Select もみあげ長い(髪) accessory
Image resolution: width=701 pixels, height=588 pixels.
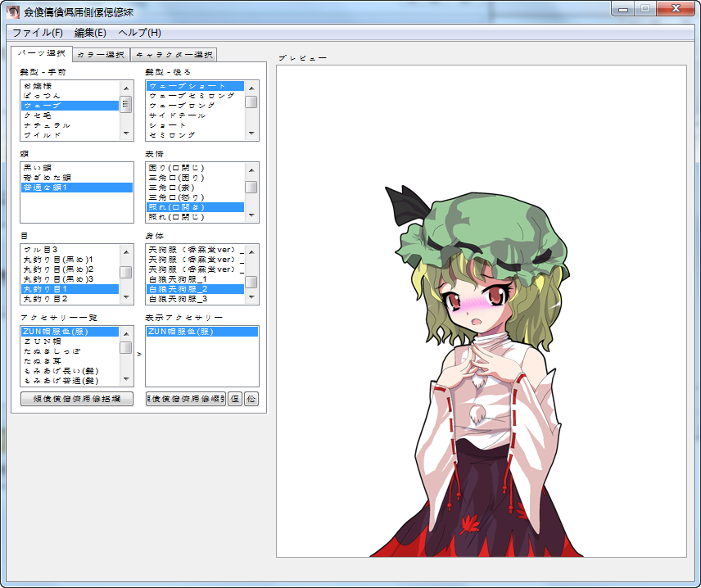pyautogui.click(x=70, y=371)
